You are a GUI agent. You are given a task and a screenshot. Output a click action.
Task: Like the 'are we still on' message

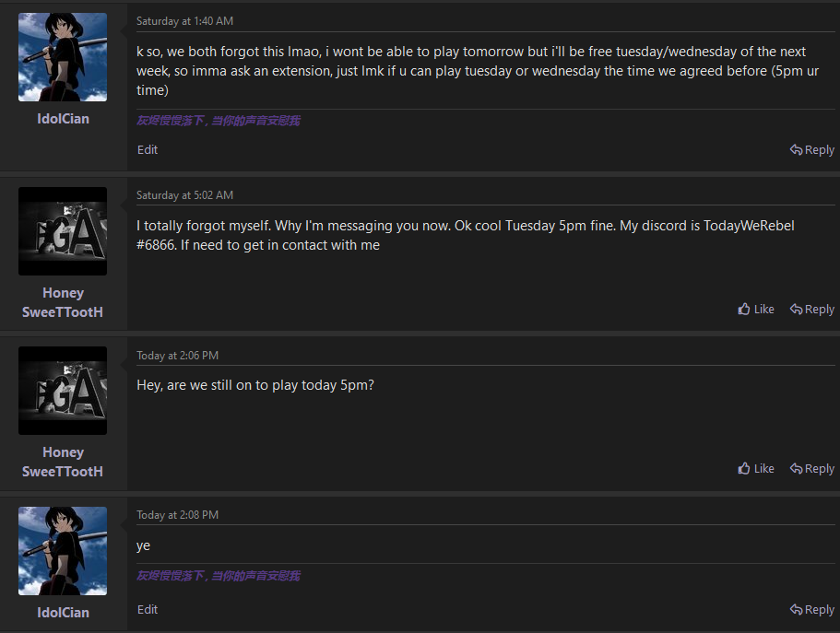tap(756, 469)
